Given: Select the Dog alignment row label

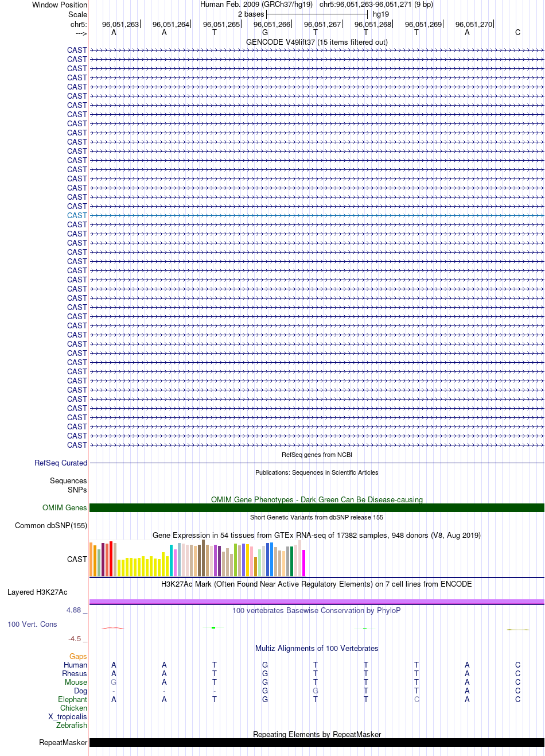Looking at the screenshot, I should (80, 691).
